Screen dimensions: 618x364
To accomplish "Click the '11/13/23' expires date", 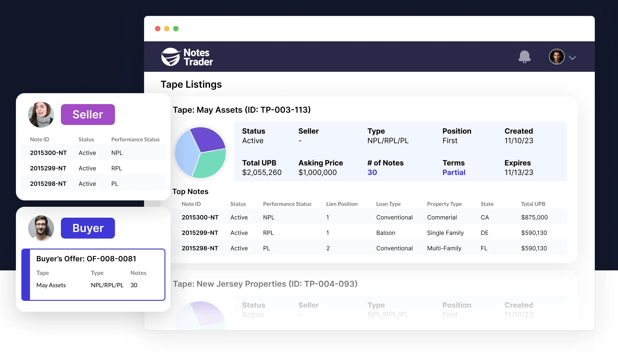I will pyautogui.click(x=519, y=172).
